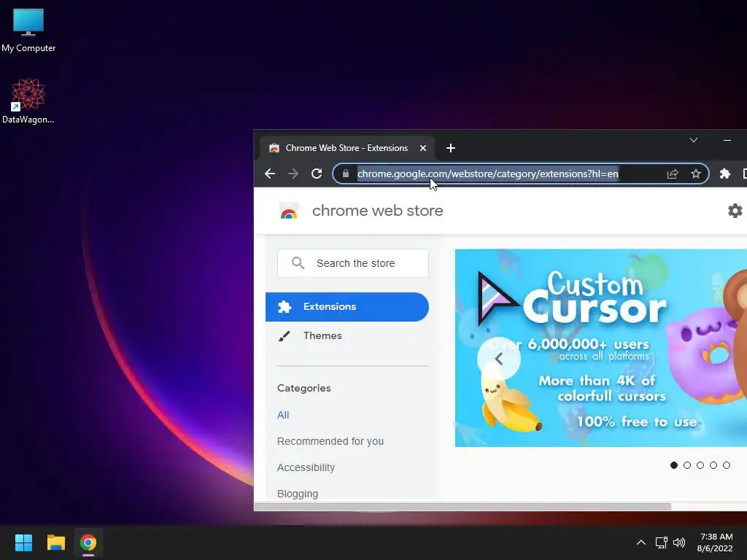Open volume tray icon

[679, 542]
